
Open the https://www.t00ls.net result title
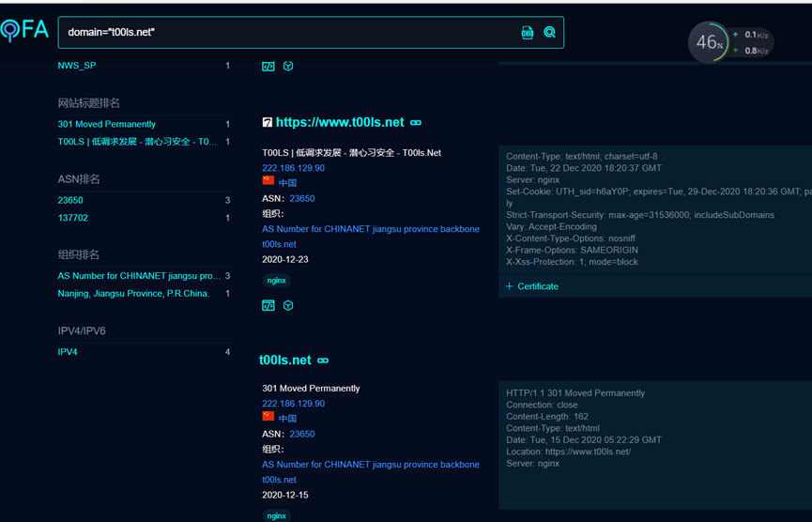click(x=340, y=122)
